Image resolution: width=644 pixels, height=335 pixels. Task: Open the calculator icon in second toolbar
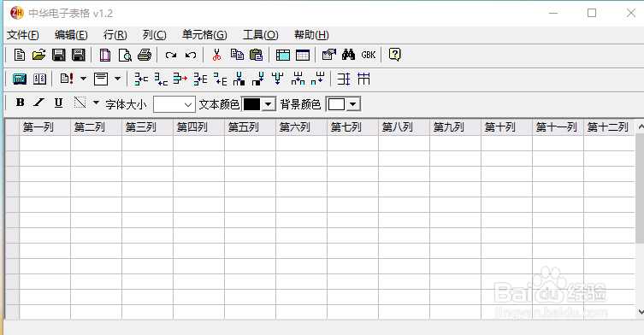click(20, 79)
